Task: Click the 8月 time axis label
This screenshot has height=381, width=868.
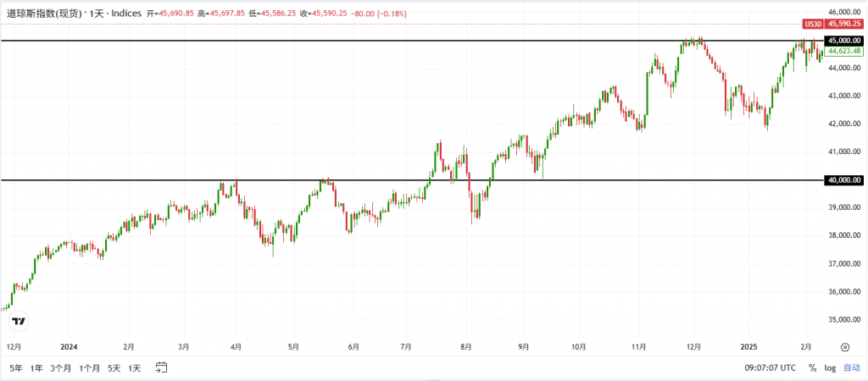Action: pos(465,347)
